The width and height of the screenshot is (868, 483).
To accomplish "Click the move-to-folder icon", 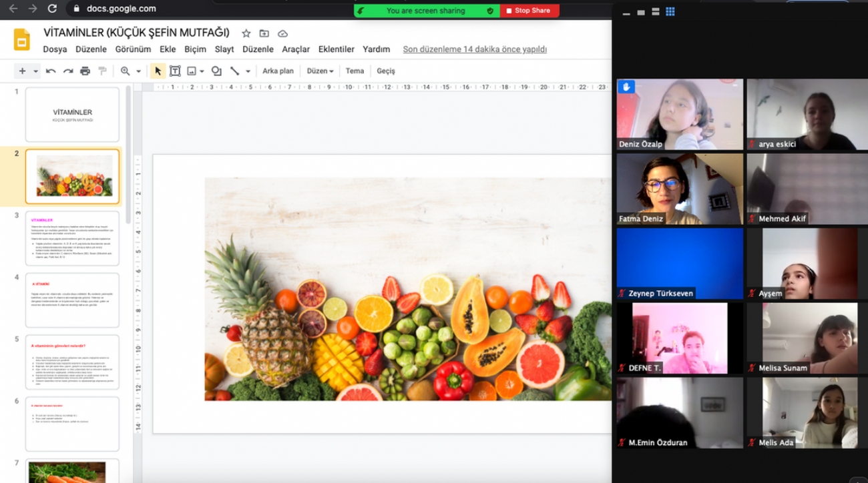I will click(x=264, y=33).
